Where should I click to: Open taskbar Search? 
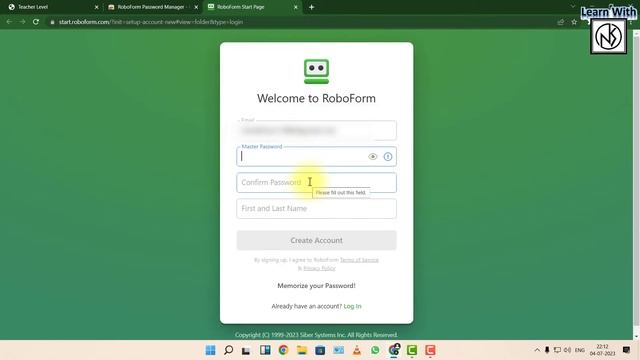(x=229, y=350)
